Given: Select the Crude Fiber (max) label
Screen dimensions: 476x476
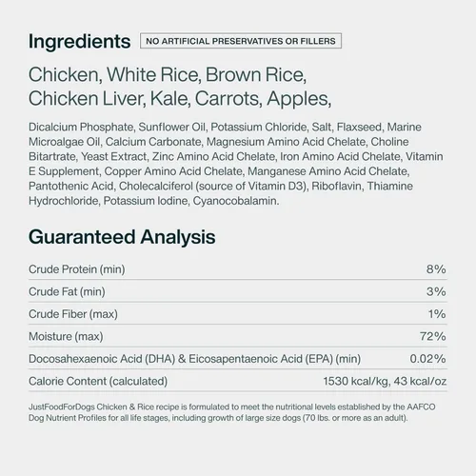Looking at the screenshot, I should coord(73,314).
